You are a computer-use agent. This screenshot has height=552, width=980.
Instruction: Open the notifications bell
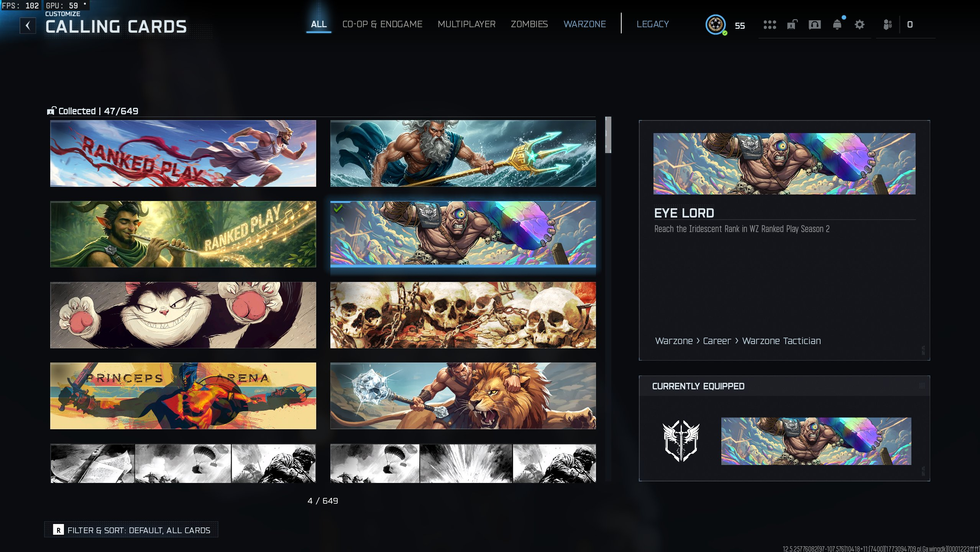[x=837, y=25]
